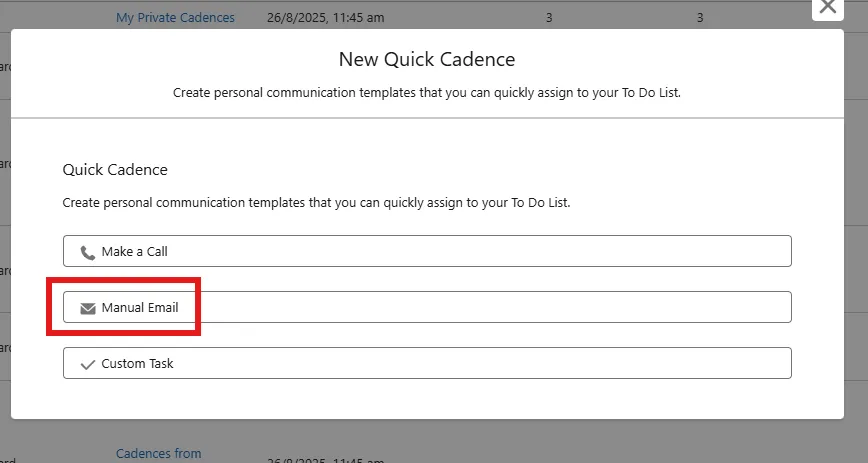Click the checkmark icon for Custom Task

[x=88, y=364]
